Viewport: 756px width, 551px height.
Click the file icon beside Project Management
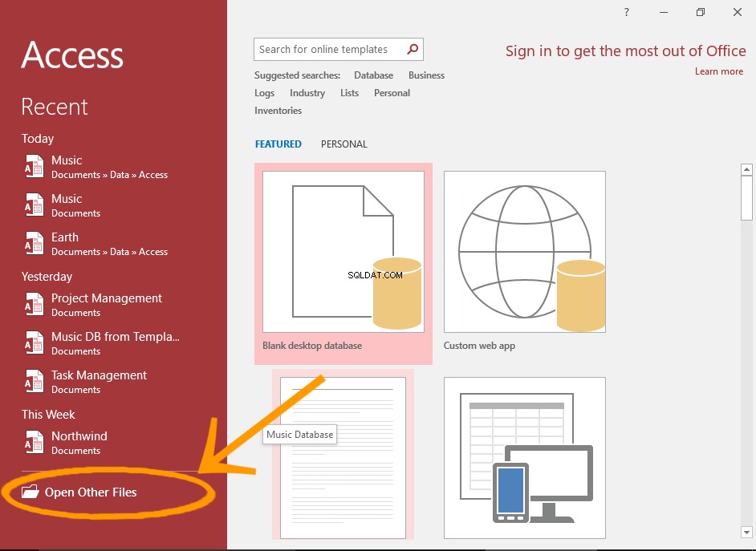(x=34, y=305)
